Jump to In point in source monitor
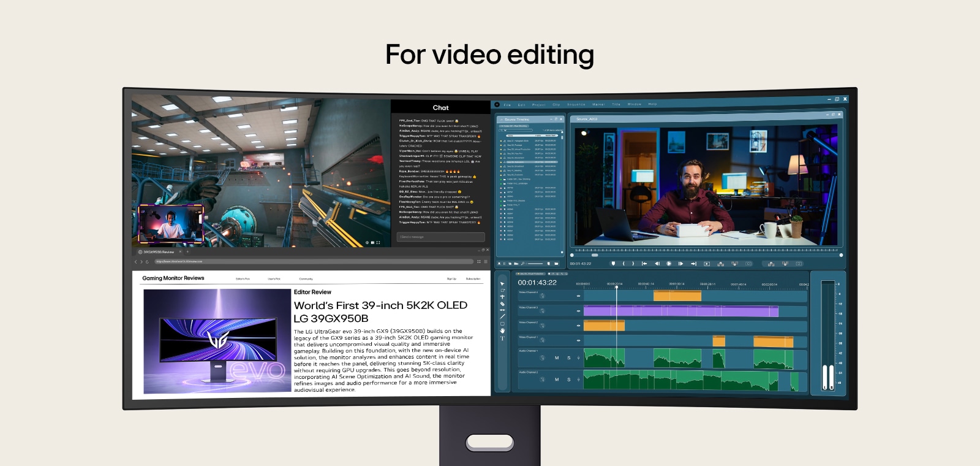 pyautogui.click(x=644, y=264)
